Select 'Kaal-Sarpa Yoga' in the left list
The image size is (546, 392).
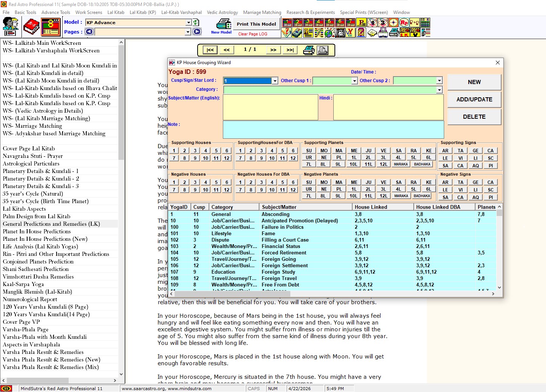tap(23, 284)
